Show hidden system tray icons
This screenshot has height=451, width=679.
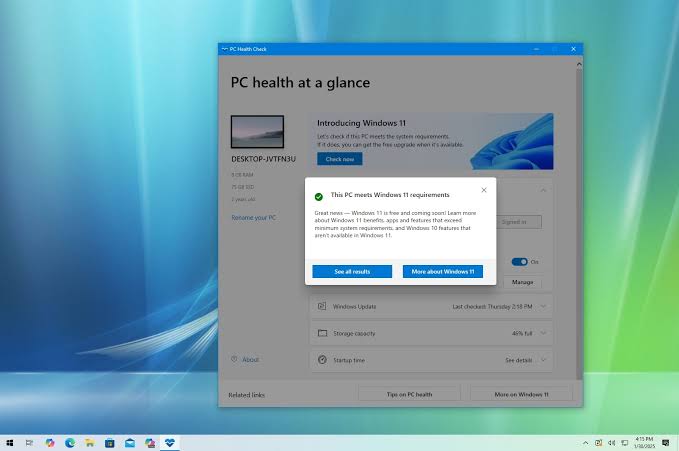click(x=585, y=443)
